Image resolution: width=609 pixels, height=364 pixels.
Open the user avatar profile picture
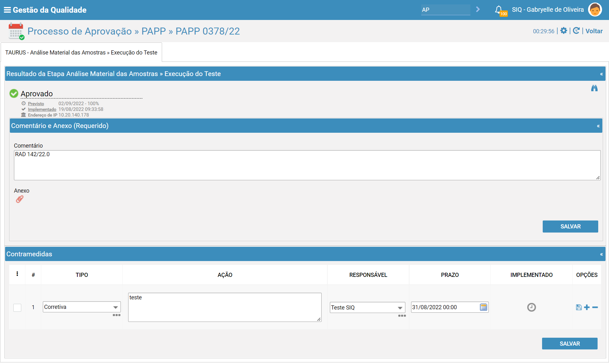tap(595, 10)
